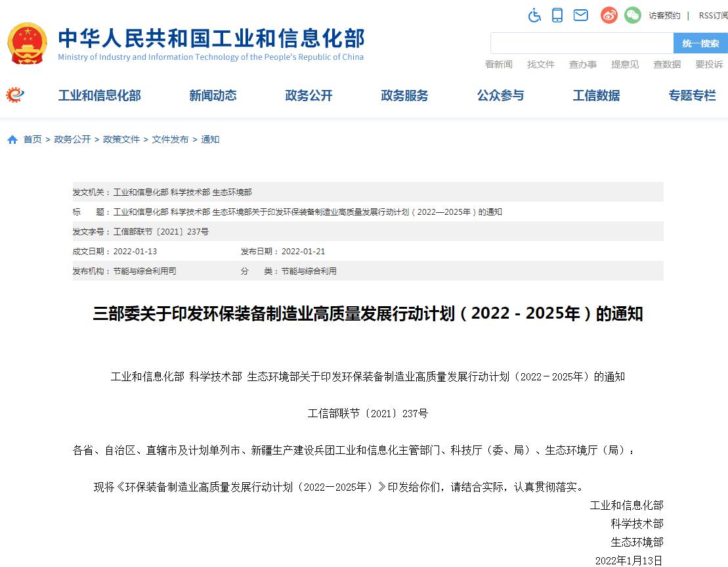This screenshot has width=728, height=567.
Task: Click the 统一搜索 button
Action: [700, 43]
